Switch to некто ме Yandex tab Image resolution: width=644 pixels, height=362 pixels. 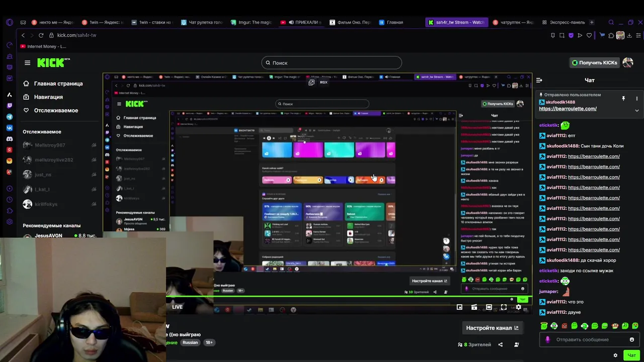pos(53,22)
